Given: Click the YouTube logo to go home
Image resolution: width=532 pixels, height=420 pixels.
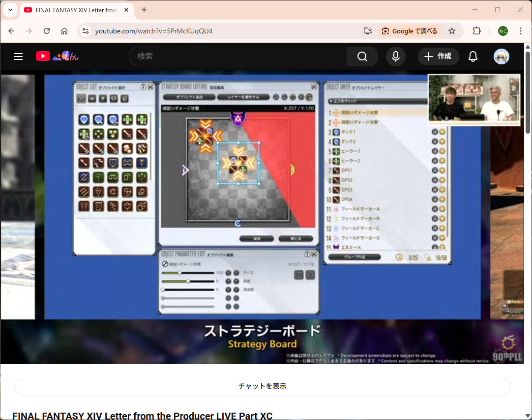Looking at the screenshot, I should (x=43, y=56).
